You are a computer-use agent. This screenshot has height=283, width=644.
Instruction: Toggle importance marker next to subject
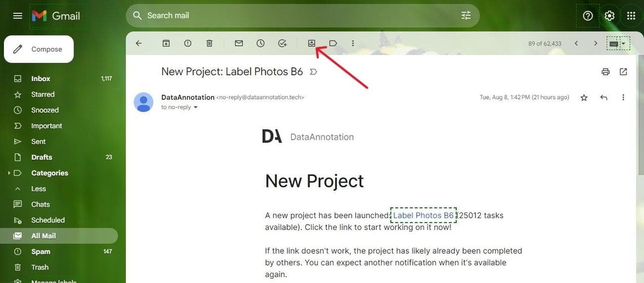313,72
